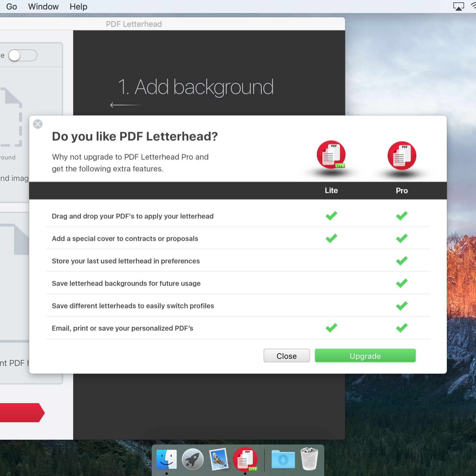
Task: Click 'Store your last used letterhead in preferences'
Action: (126, 261)
